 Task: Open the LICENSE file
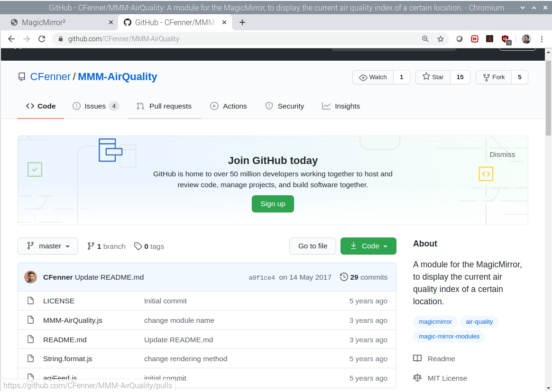59,301
